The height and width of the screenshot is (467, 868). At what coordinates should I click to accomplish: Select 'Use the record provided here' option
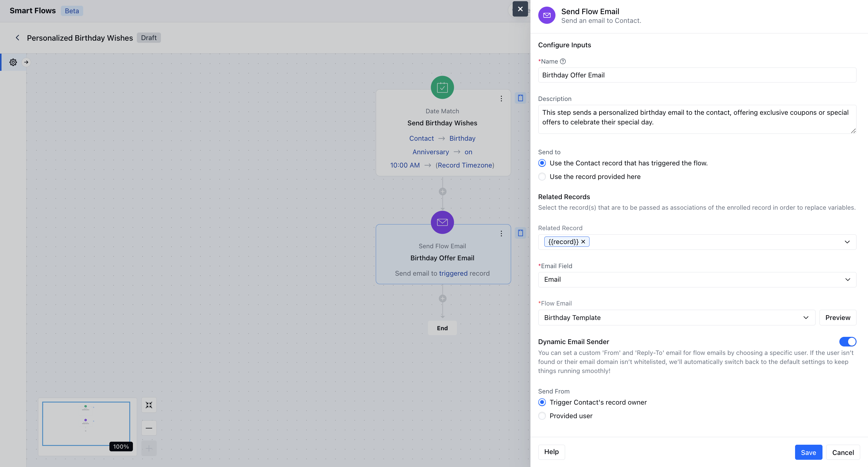point(542,177)
